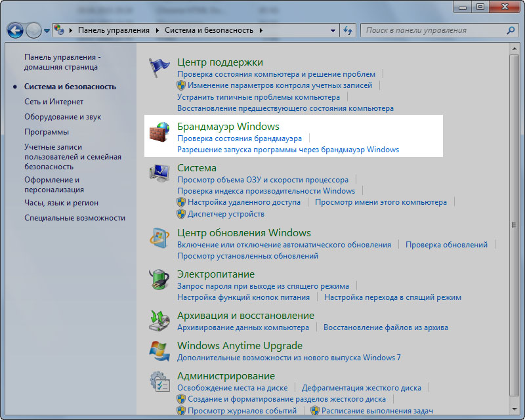Click shield icon beside Расписание выполнения задач
The width and height of the screenshot is (525, 420).
[315, 411]
